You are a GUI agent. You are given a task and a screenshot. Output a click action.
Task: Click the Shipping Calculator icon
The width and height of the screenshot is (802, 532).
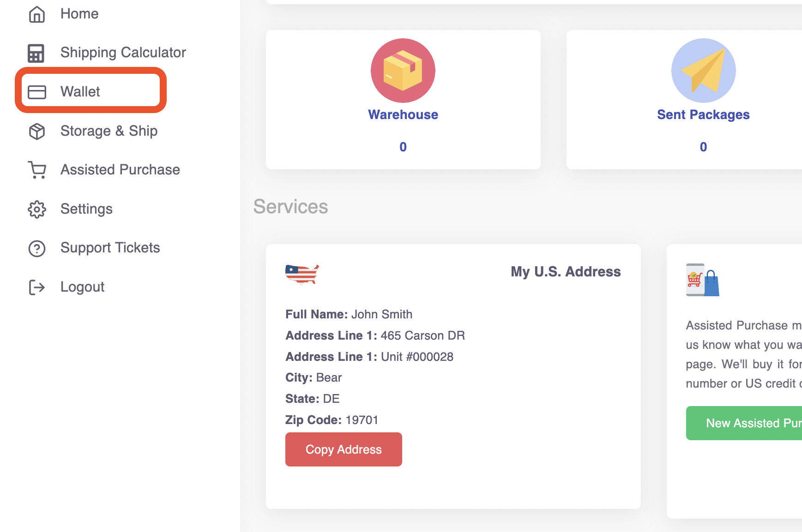point(36,53)
